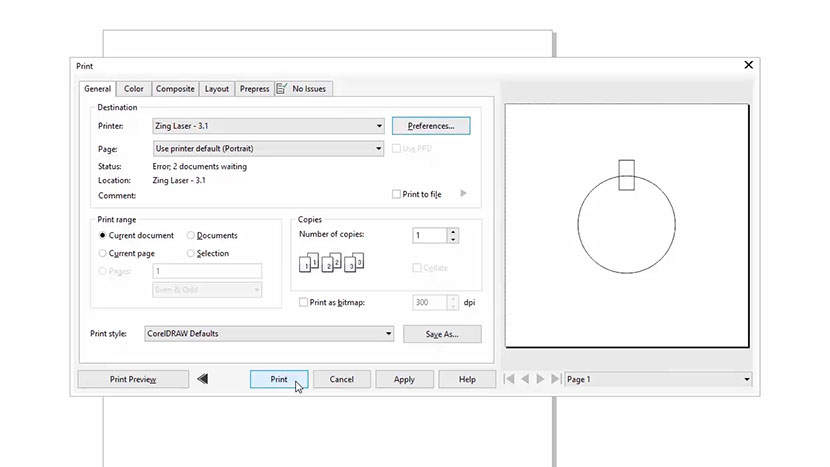Go to next page in preview navigation
This screenshot has height=467, width=830.
pyautogui.click(x=541, y=379)
